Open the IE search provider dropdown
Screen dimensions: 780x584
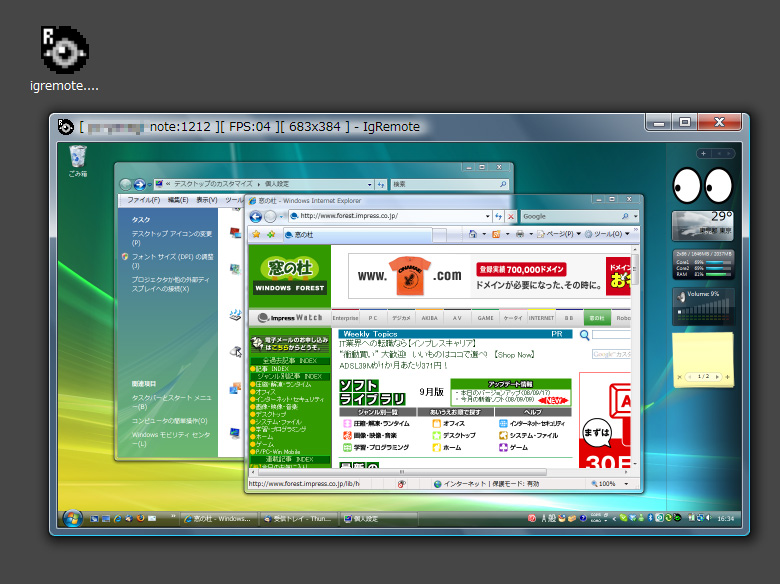(x=635, y=216)
